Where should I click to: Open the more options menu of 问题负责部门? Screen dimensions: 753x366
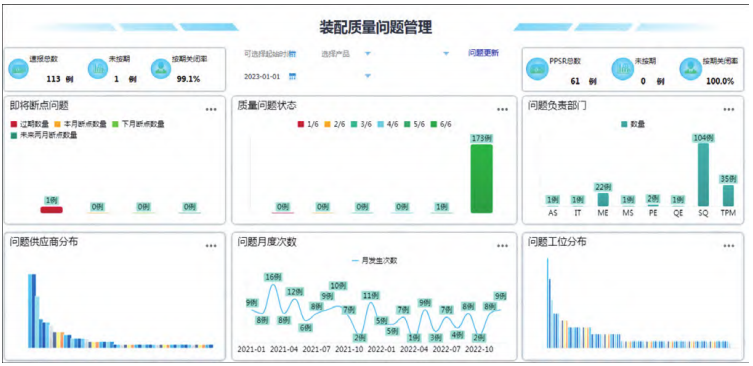(729, 110)
